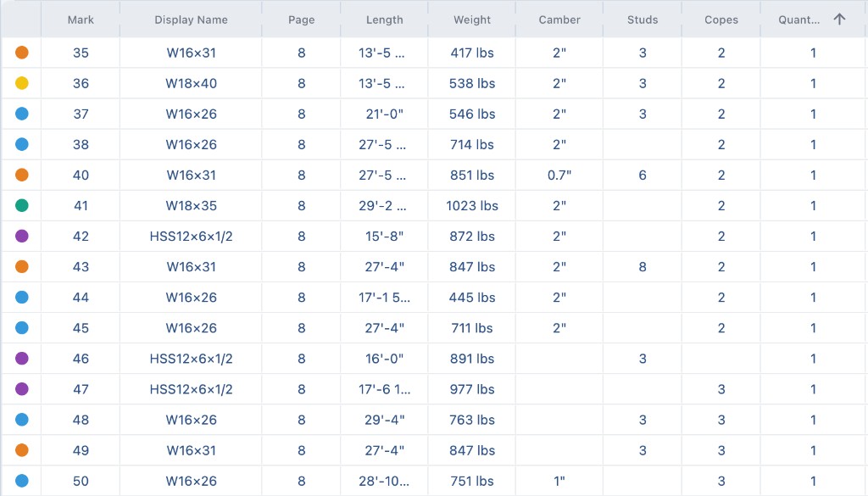Click the Camber column header
868x496 pixels.
click(x=559, y=20)
